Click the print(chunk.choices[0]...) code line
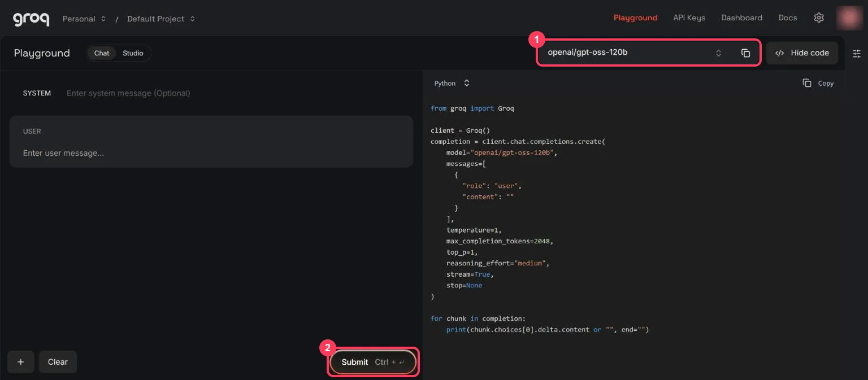This screenshot has height=380, width=868. pyautogui.click(x=548, y=330)
